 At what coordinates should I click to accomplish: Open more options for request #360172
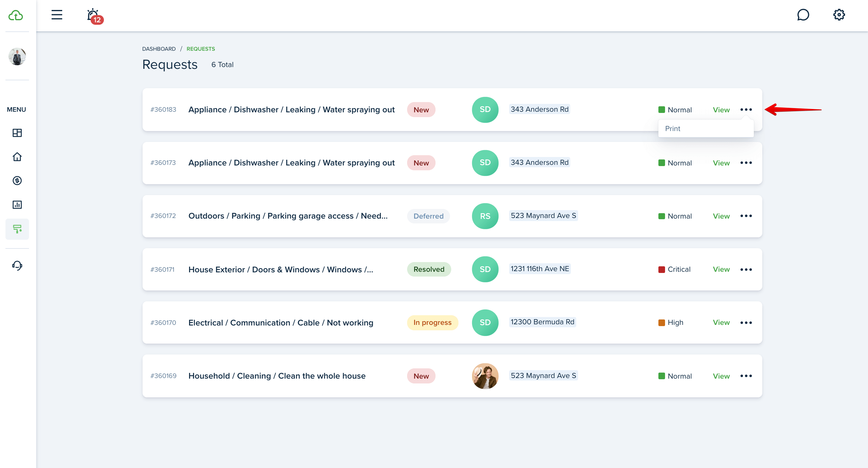tap(746, 216)
